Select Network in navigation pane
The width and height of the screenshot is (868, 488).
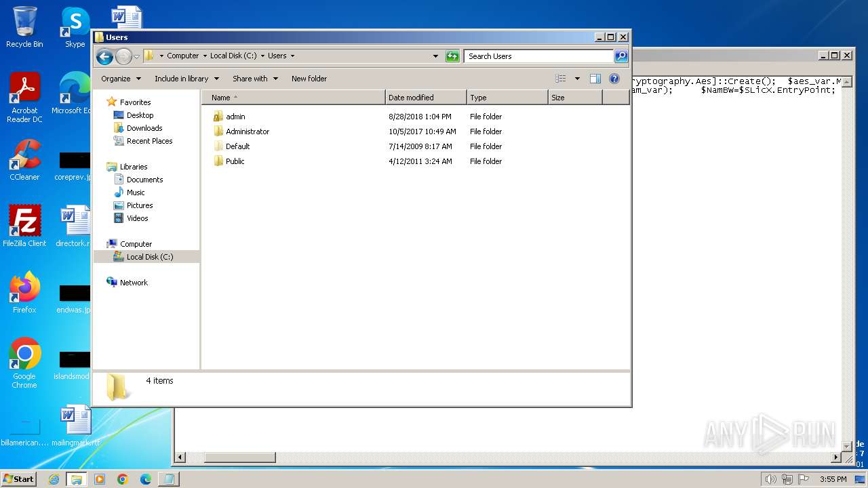point(134,283)
